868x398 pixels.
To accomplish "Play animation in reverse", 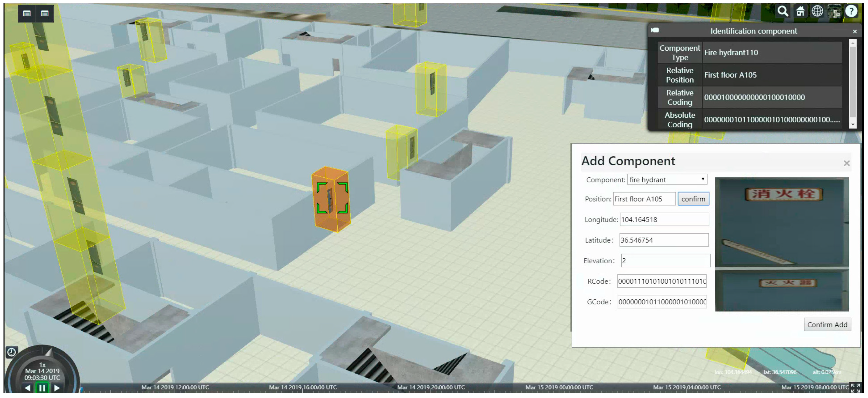I will click(28, 388).
